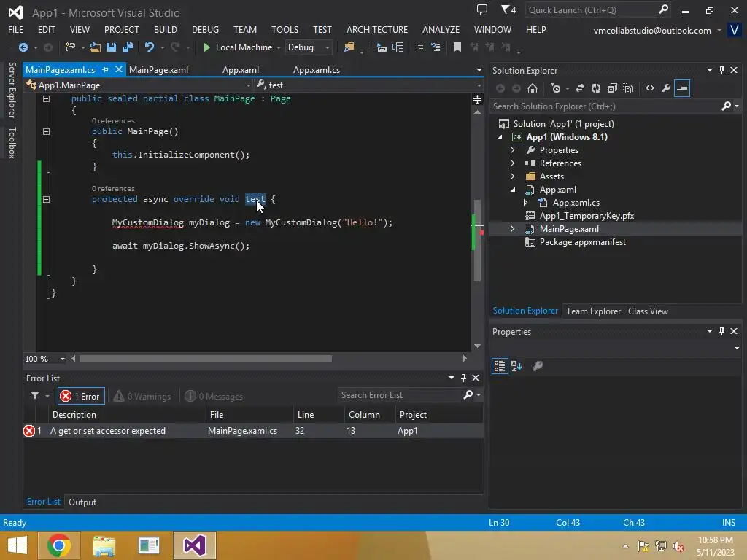Viewport: 747px width, 560px height.
Task: Close the MainPage.xaml.cs tab
Action: [x=119, y=69]
